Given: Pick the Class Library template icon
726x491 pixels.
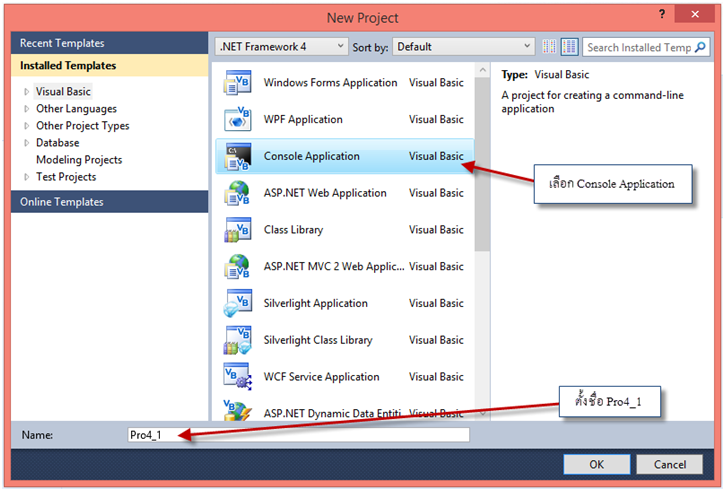Looking at the screenshot, I should pyautogui.click(x=238, y=230).
